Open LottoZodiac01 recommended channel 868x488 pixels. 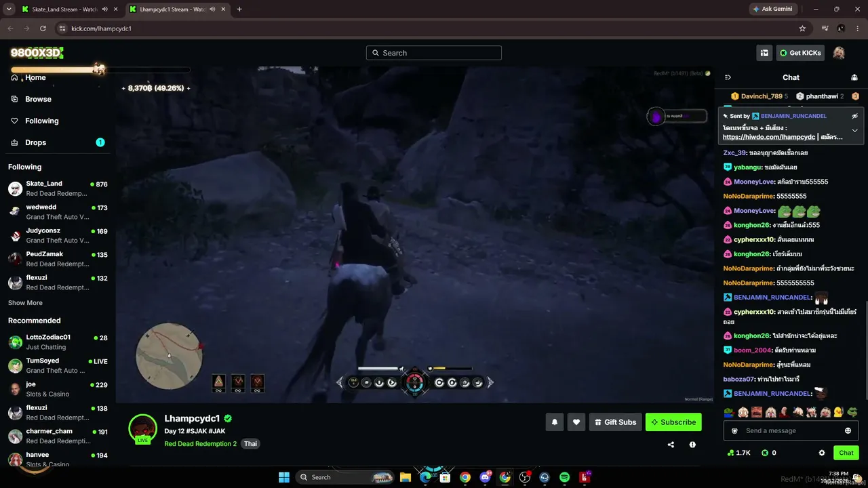58,342
